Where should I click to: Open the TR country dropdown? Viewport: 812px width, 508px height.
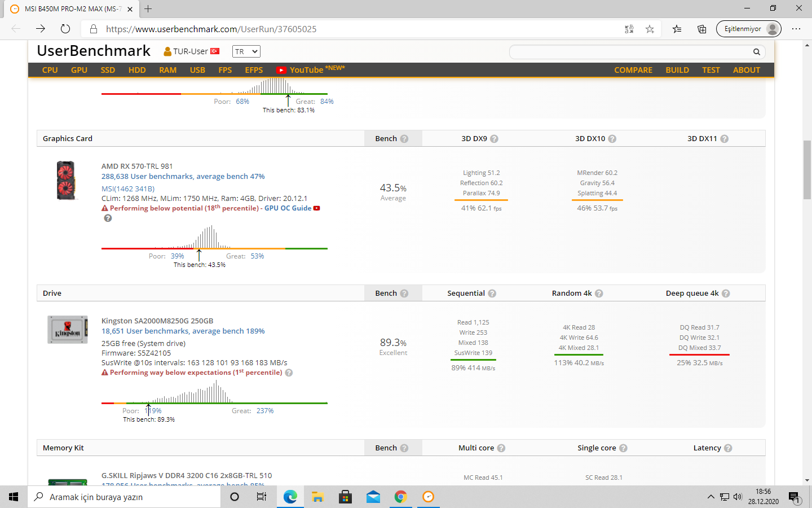click(x=246, y=51)
